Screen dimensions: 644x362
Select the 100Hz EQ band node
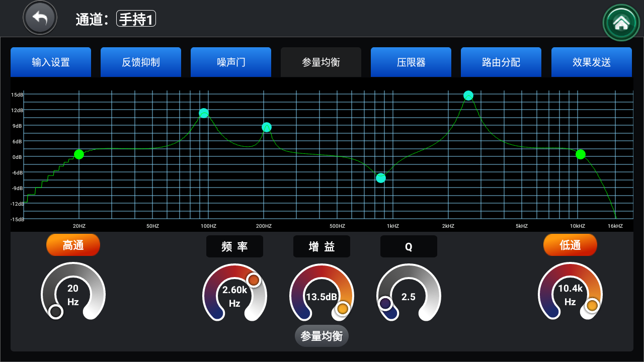tap(203, 113)
